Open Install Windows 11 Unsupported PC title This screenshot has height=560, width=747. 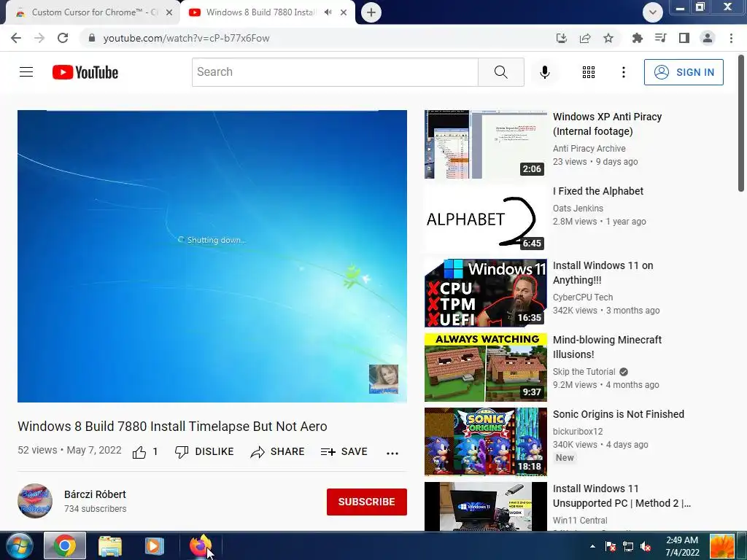[622, 496]
